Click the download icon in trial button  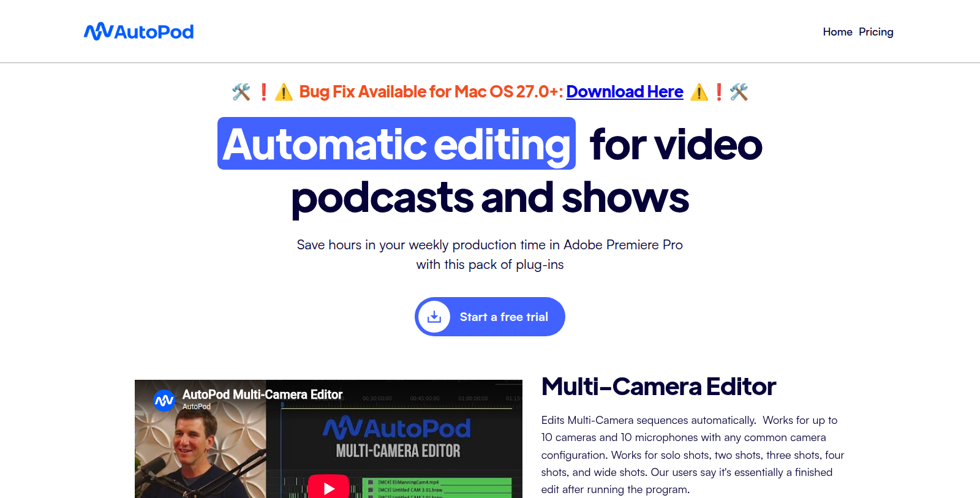[434, 317]
